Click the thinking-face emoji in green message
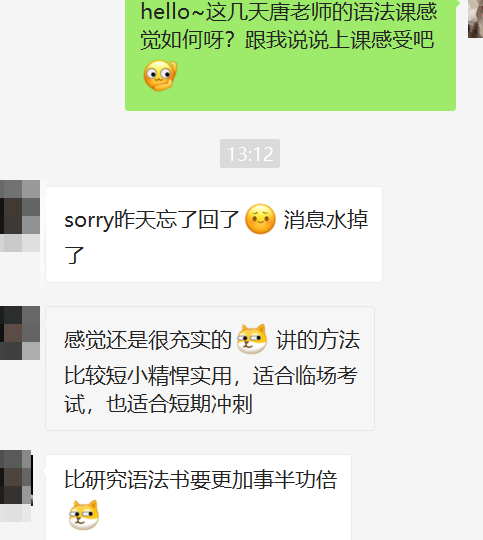This screenshot has width=483, height=540. click(x=161, y=75)
